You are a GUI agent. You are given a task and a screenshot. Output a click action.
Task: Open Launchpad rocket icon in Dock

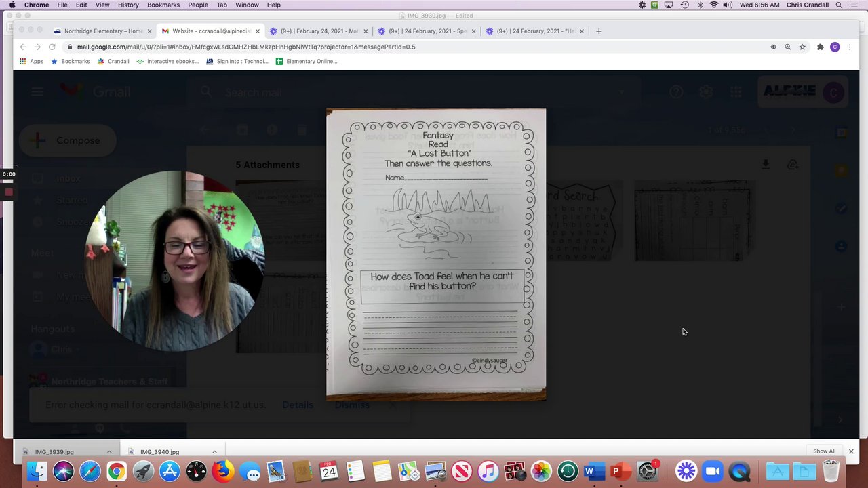coord(143,471)
